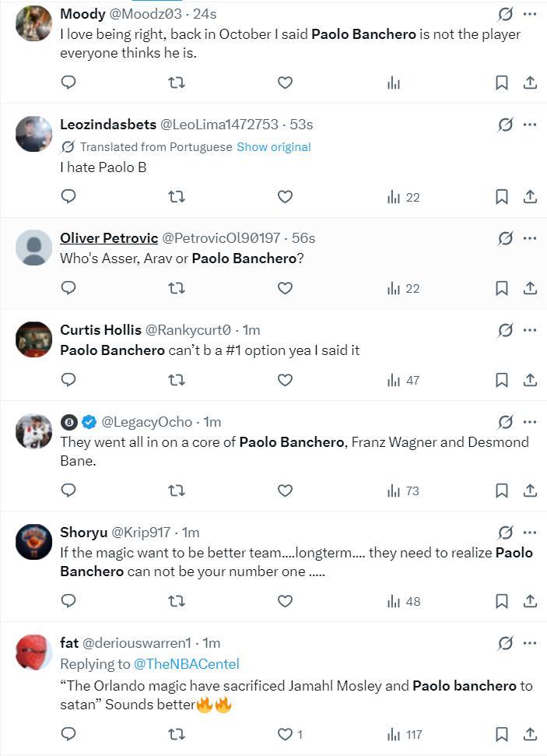The image size is (547, 756).
Task: Reply to Moody's Paolo Banchero tweet
Action: tap(68, 83)
